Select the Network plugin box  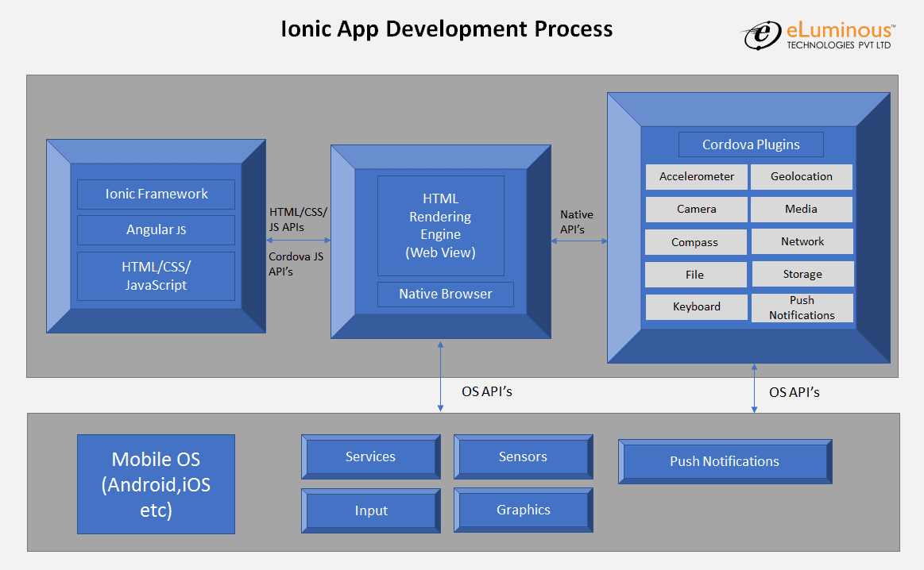pos(802,241)
